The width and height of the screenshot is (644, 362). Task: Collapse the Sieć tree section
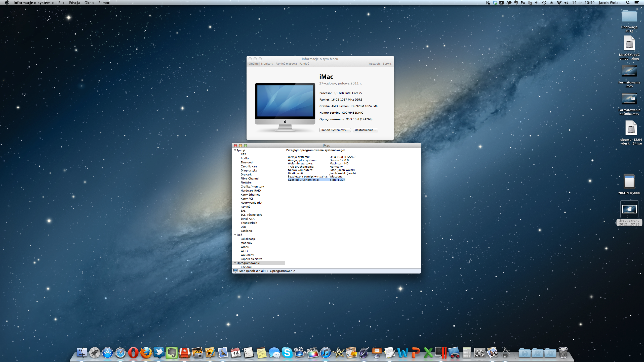click(235, 235)
